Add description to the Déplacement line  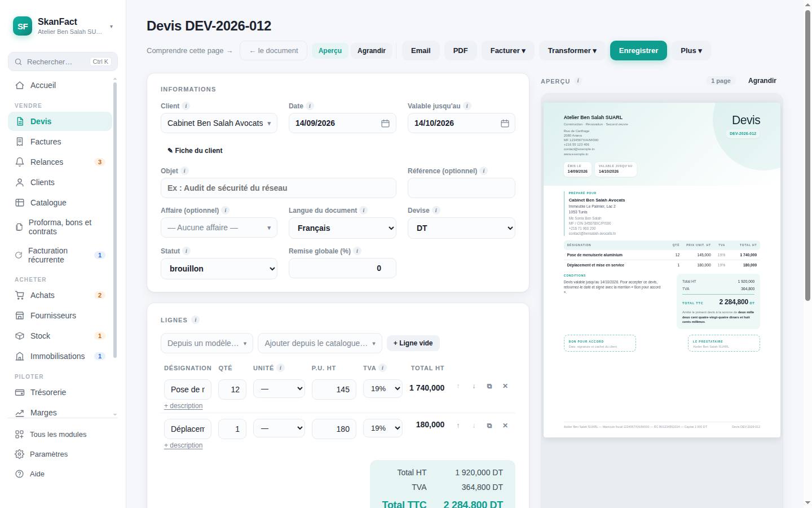pyautogui.click(x=183, y=445)
